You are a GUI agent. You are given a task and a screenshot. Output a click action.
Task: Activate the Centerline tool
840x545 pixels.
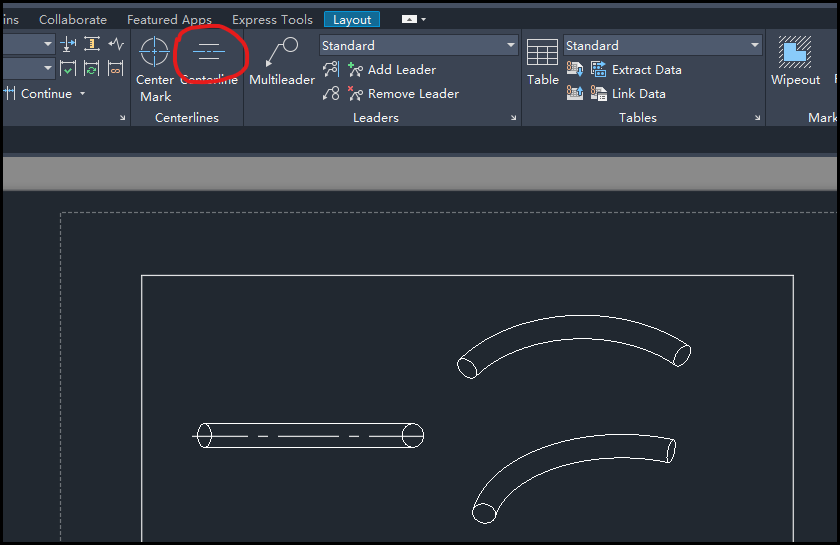209,61
